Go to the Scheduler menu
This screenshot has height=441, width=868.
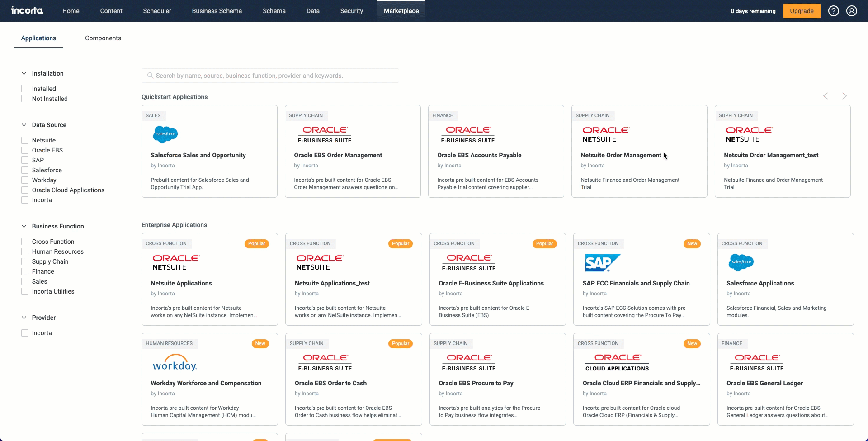pyautogui.click(x=157, y=11)
